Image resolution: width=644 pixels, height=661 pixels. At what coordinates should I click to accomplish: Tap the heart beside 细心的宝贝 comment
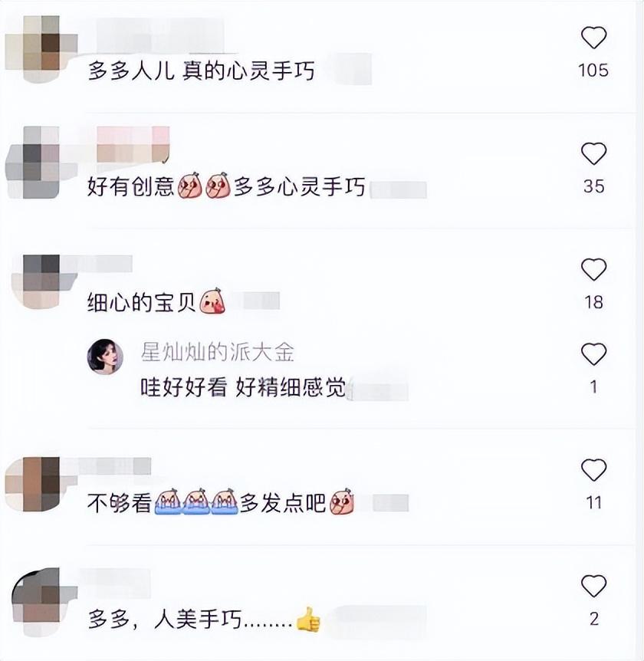pos(594,269)
